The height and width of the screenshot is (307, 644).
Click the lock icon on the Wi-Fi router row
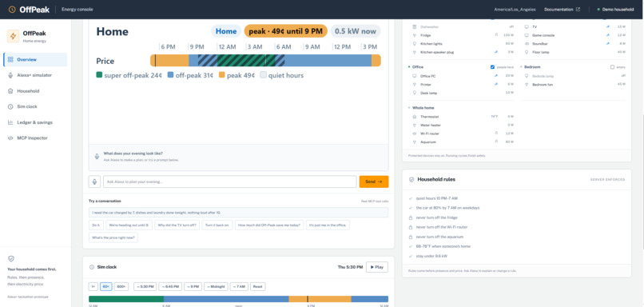click(496, 134)
